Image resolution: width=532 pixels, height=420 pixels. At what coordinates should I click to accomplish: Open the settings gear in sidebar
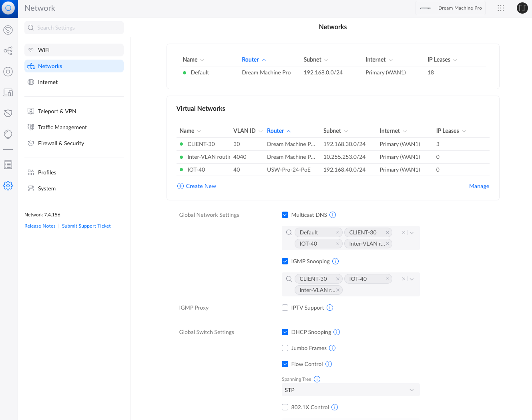pos(8,186)
